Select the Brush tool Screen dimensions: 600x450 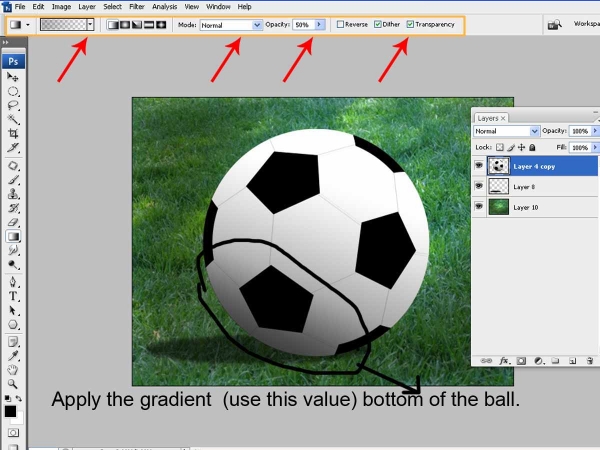pos(13,180)
